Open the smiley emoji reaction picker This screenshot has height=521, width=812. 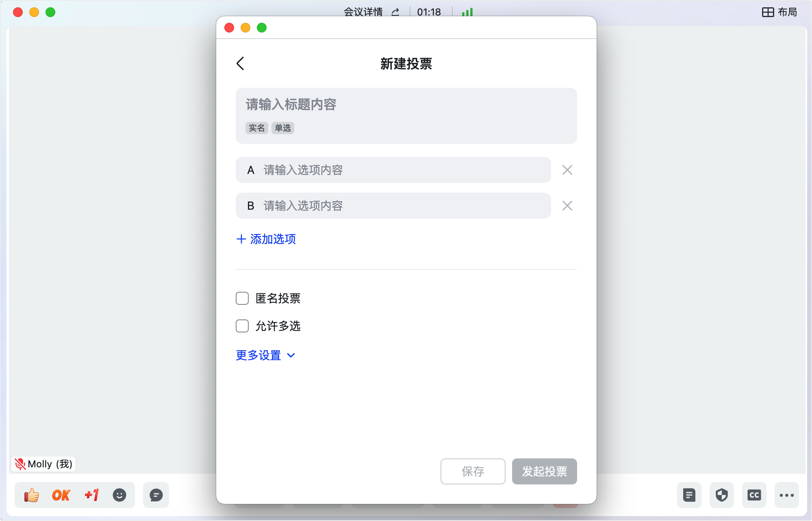[x=119, y=495]
